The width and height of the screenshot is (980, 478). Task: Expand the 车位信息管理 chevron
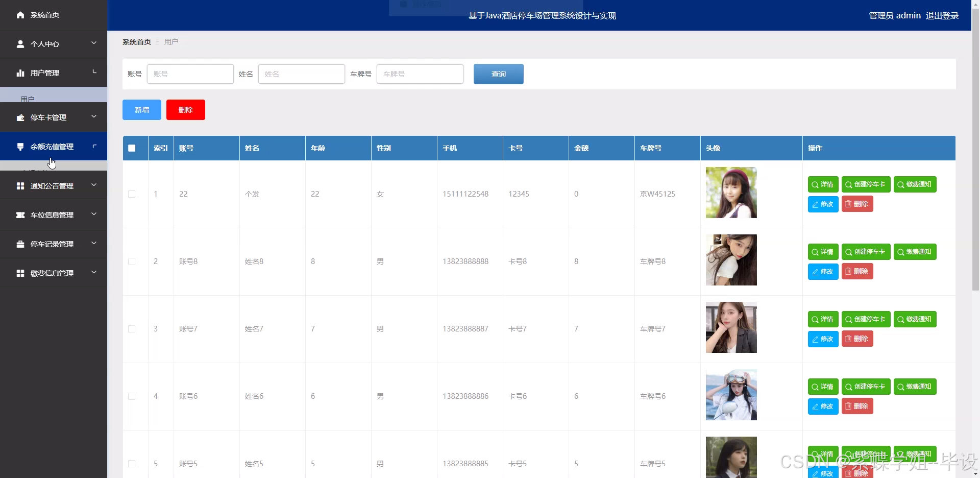(94, 214)
